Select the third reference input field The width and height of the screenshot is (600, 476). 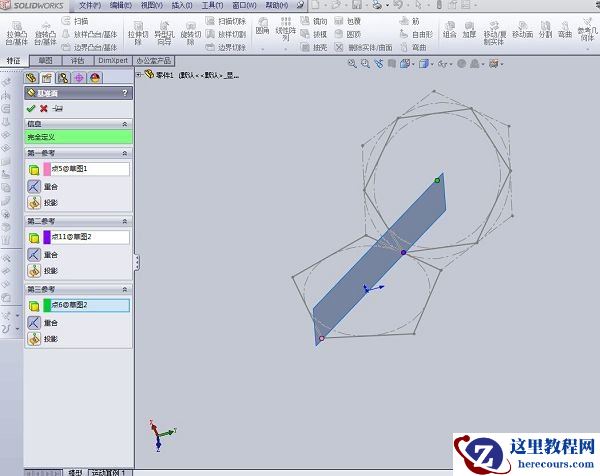(x=89, y=305)
